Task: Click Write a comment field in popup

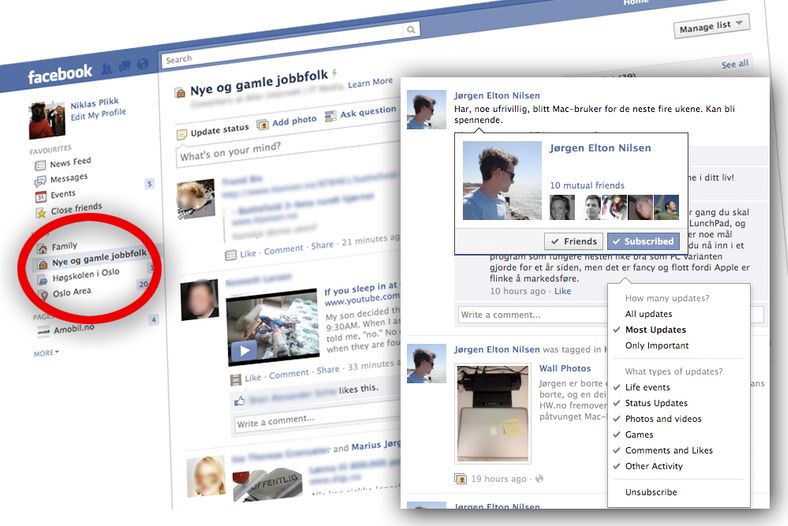Action: [x=532, y=315]
